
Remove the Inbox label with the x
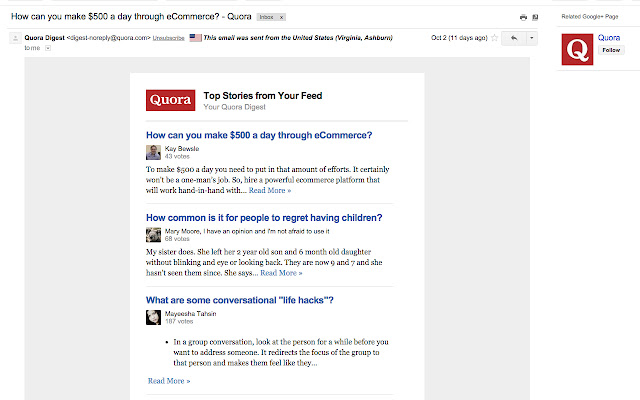point(281,17)
